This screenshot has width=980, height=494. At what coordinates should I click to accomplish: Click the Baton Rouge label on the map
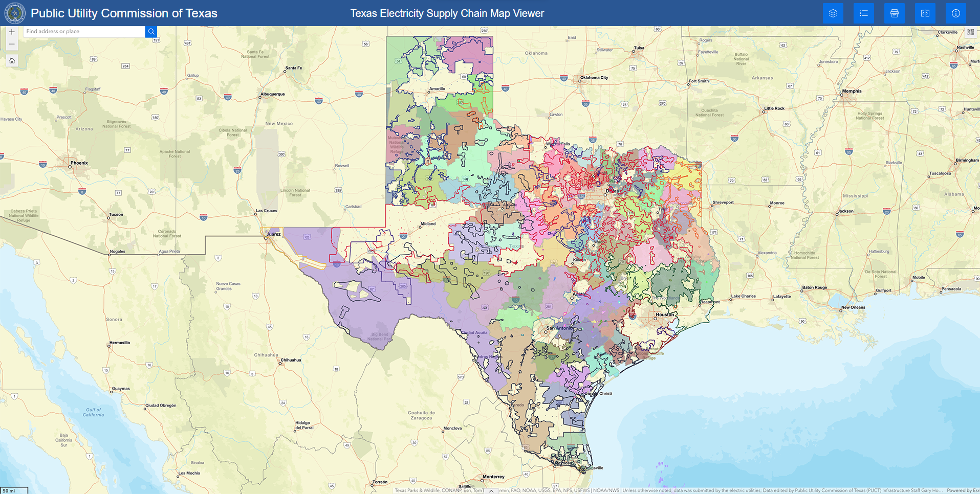815,287
